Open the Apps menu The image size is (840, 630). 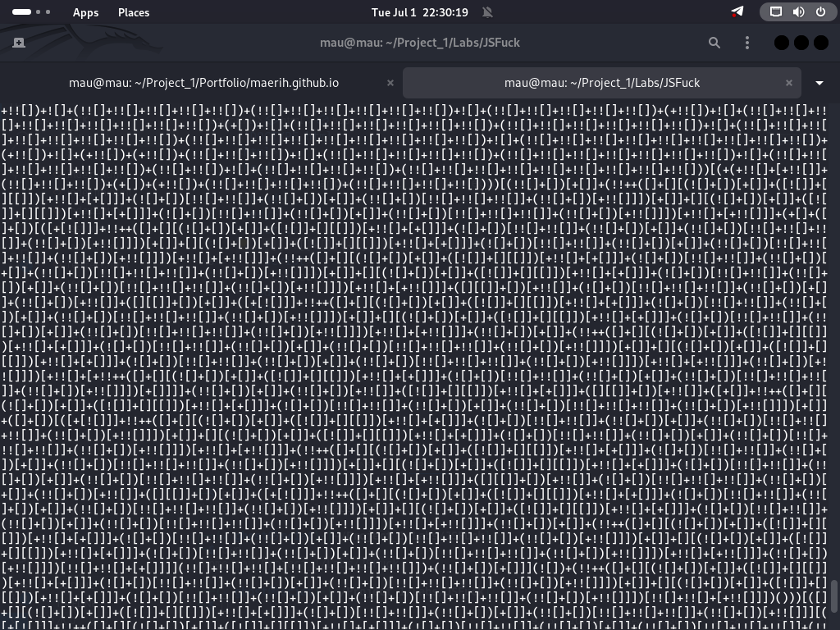click(x=85, y=11)
